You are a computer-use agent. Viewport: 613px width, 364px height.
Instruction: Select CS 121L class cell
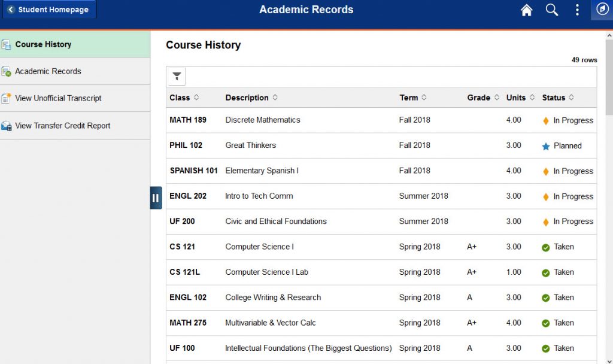(x=184, y=272)
